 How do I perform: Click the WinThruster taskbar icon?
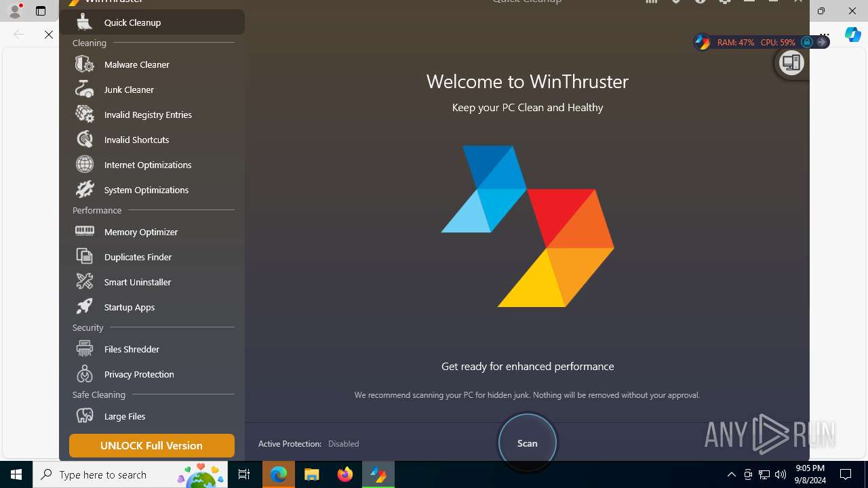click(x=378, y=474)
